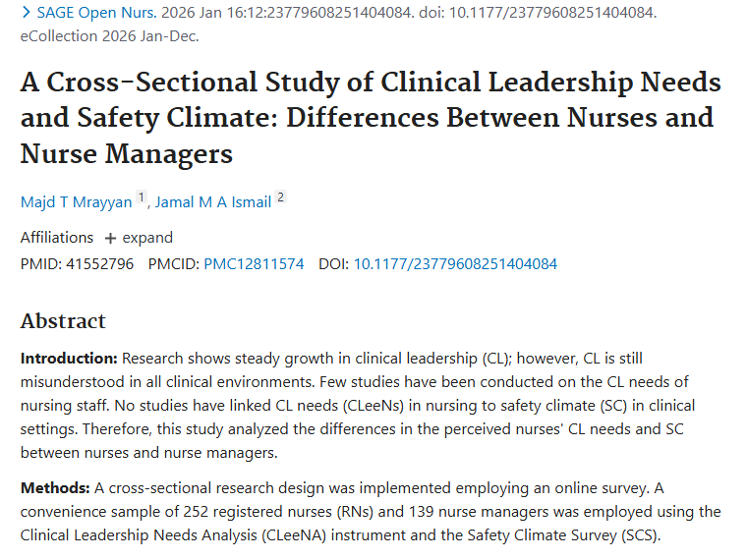
Task: Click the Abstract section heading
Action: click(63, 321)
